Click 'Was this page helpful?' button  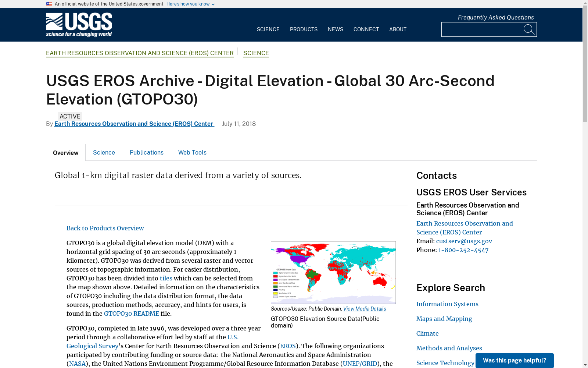(514, 361)
